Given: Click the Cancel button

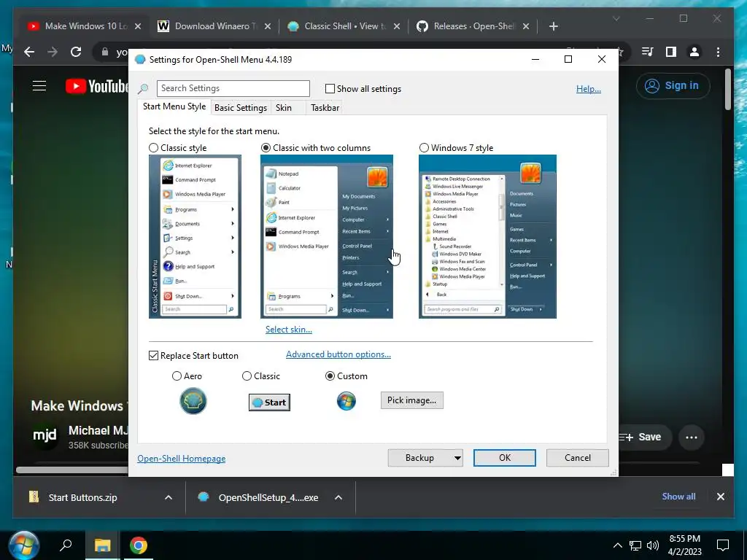Looking at the screenshot, I should click(x=578, y=458).
